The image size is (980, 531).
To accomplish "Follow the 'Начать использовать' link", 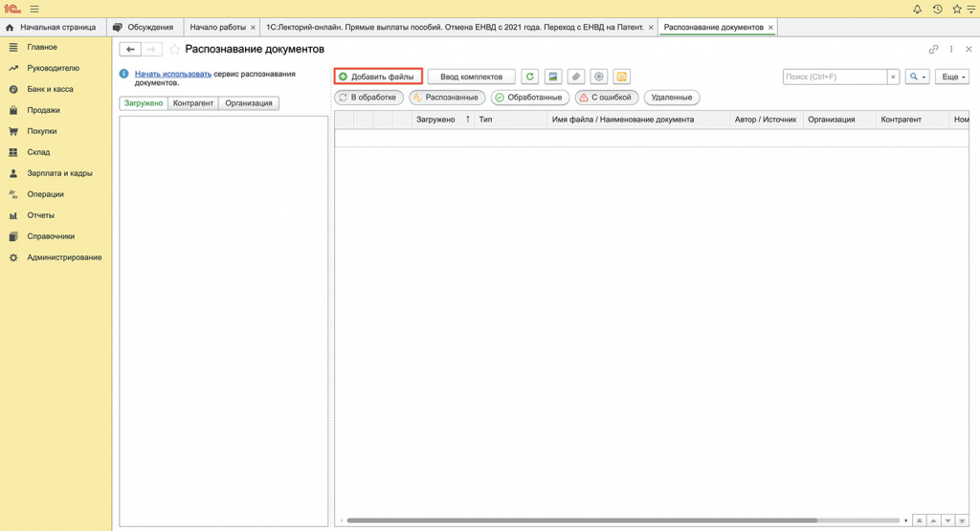I will point(173,74).
